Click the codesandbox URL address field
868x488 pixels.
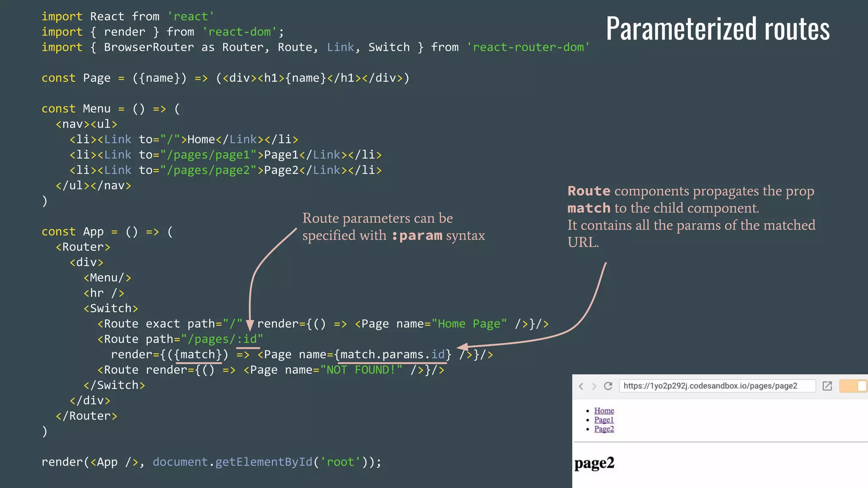(716, 386)
